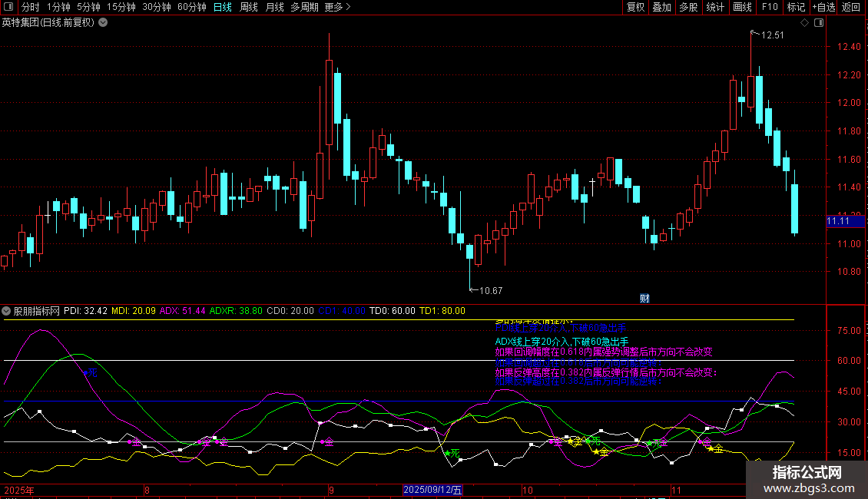
Task: Switch to the 分时 intraday view
Action: (30, 7)
